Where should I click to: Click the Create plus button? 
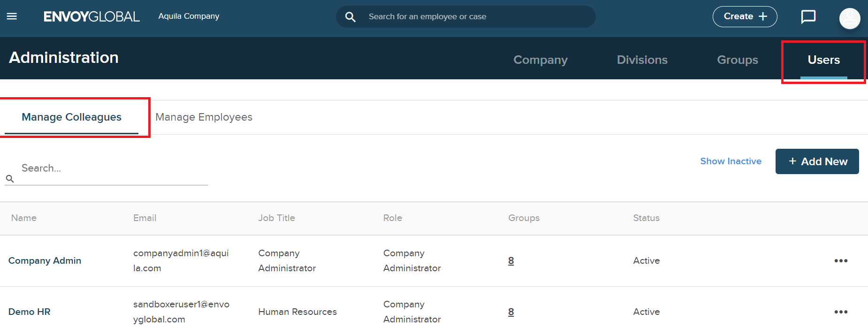(x=745, y=16)
